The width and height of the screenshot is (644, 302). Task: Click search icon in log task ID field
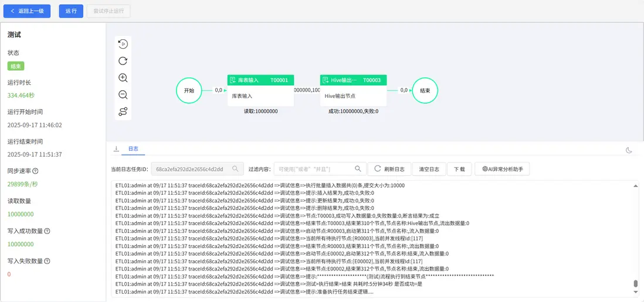tap(235, 168)
